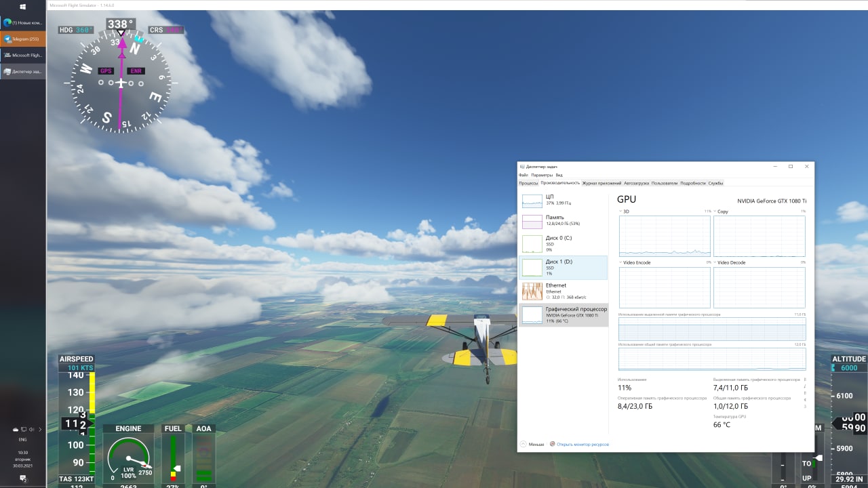Click the ENGINE RPM gauge
Image resolution: width=868 pixels, height=488 pixels.
coord(129,458)
